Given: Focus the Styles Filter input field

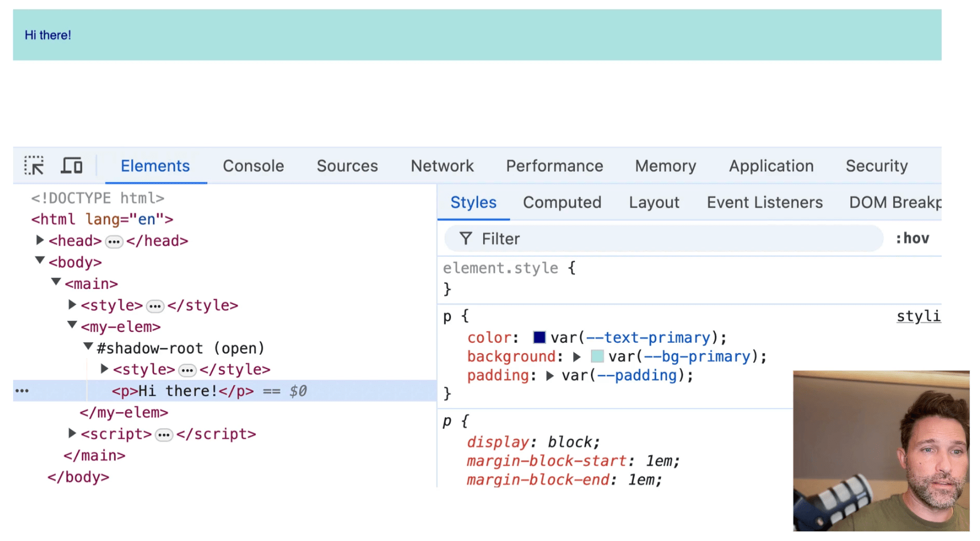Looking at the screenshot, I should click(x=664, y=238).
